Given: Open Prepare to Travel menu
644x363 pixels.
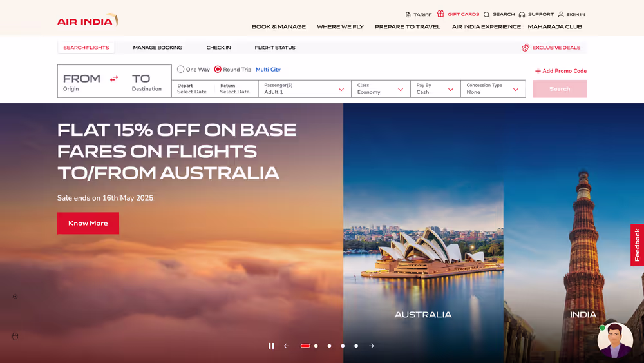Looking at the screenshot, I should pyautogui.click(x=408, y=26).
